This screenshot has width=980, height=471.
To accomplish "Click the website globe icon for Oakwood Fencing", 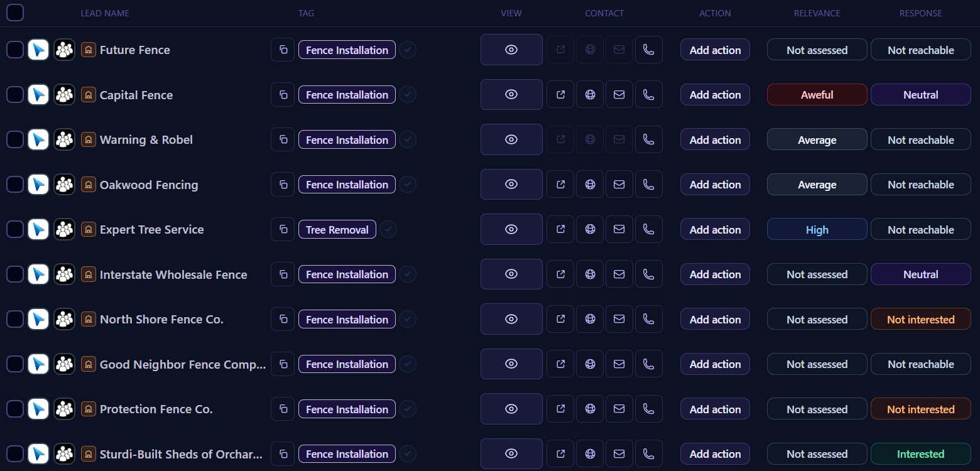I will tap(590, 185).
